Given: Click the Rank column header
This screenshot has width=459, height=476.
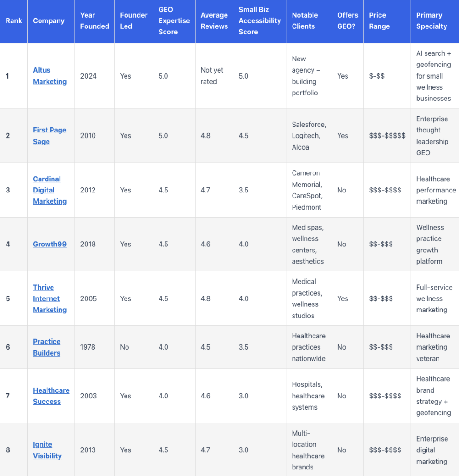Looking at the screenshot, I should tap(14, 21).
